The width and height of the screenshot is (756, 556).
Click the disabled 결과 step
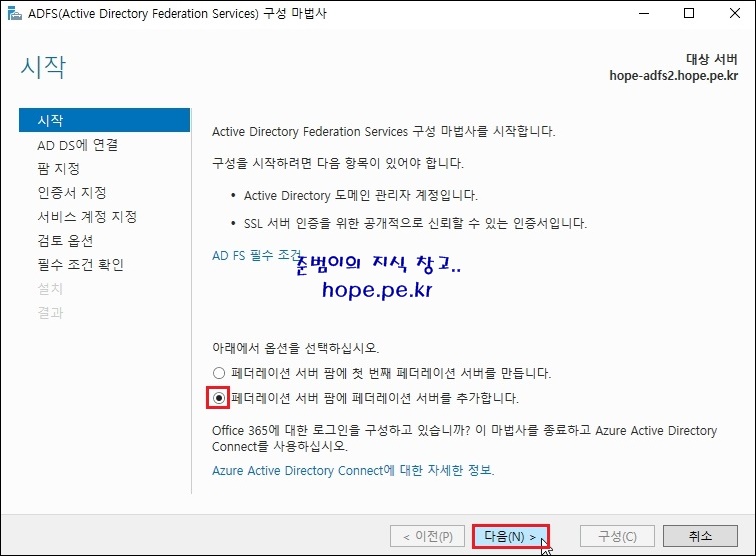coord(50,312)
